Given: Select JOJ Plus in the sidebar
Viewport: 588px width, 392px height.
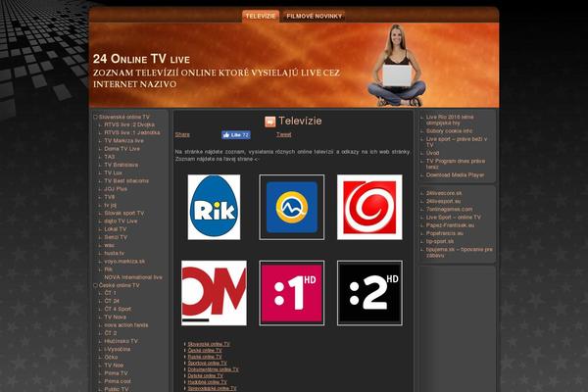Looking at the screenshot, I should pos(116,188).
